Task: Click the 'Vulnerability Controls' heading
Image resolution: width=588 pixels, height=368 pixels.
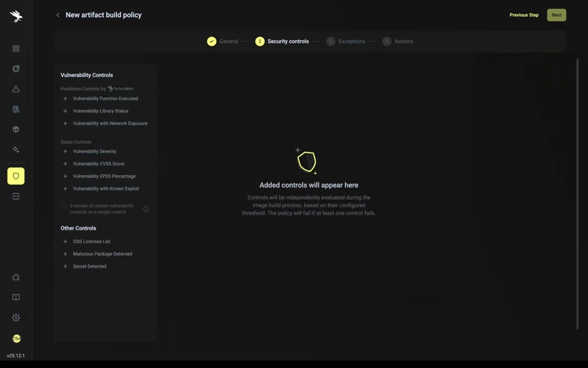Action: 87,75
